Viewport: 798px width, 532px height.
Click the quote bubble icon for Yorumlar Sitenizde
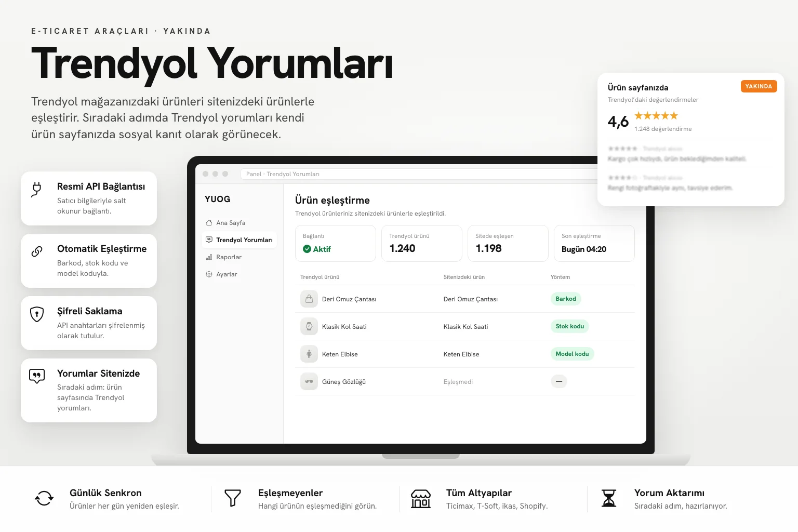tap(37, 376)
